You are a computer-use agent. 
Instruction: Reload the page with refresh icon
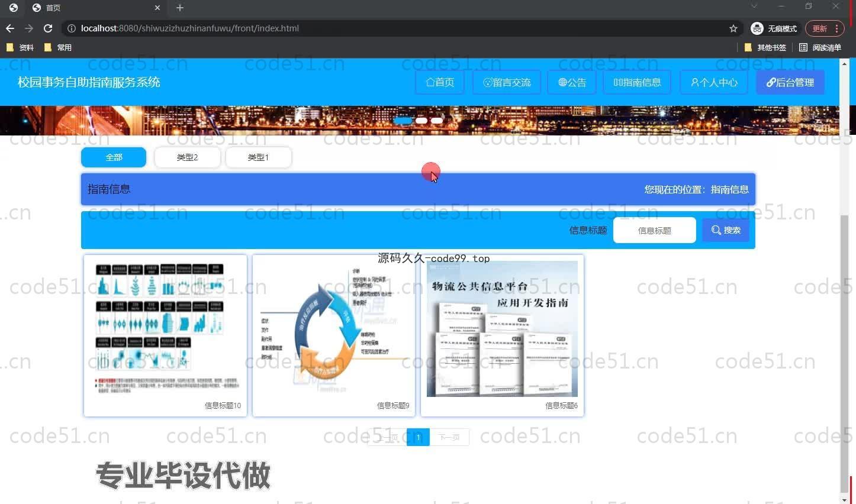point(48,28)
